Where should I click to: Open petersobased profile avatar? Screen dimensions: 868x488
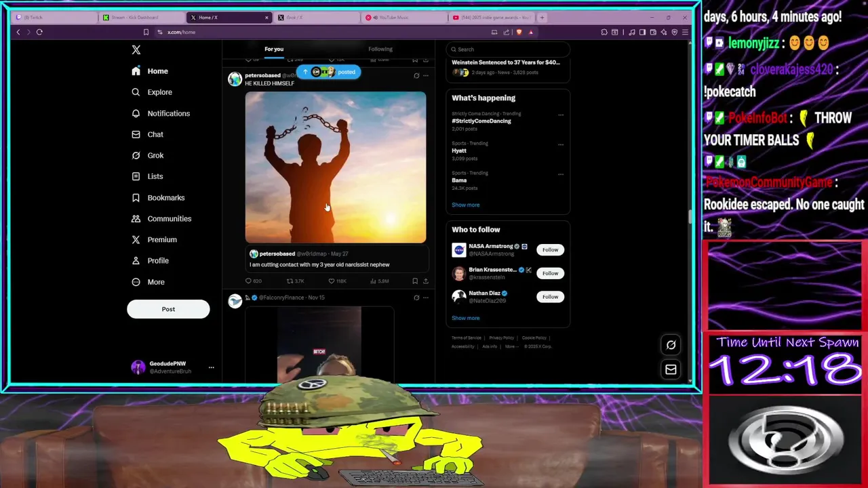click(235, 79)
